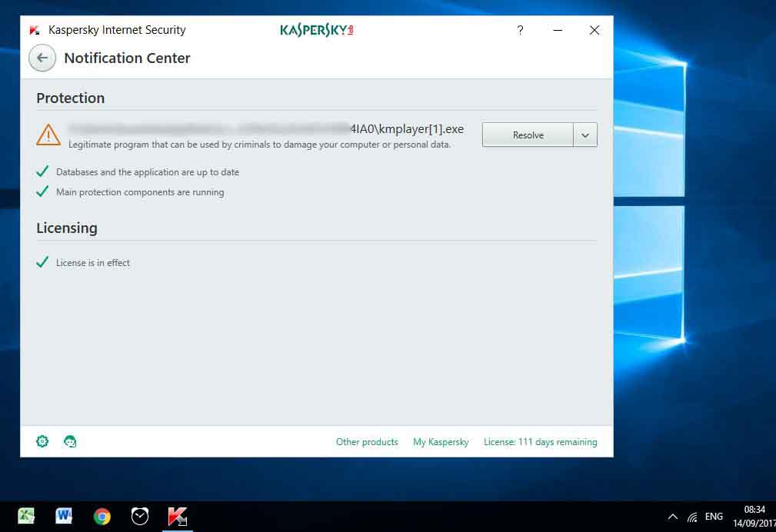The height and width of the screenshot is (532, 776).
Task: Click 'Main protection components are running'
Action: [x=140, y=192]
